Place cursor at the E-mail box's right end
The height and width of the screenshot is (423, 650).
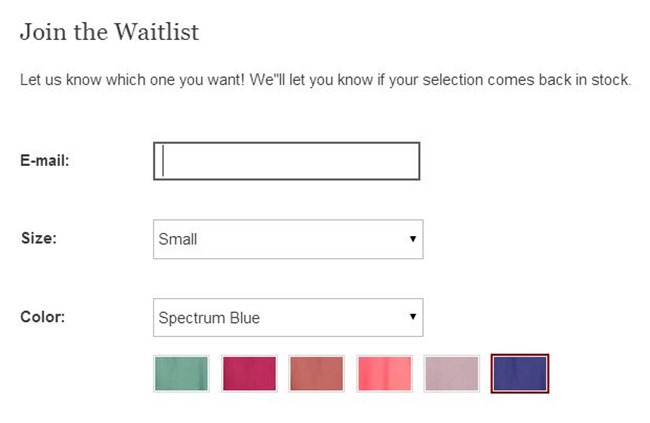click(x=410, y=161)
